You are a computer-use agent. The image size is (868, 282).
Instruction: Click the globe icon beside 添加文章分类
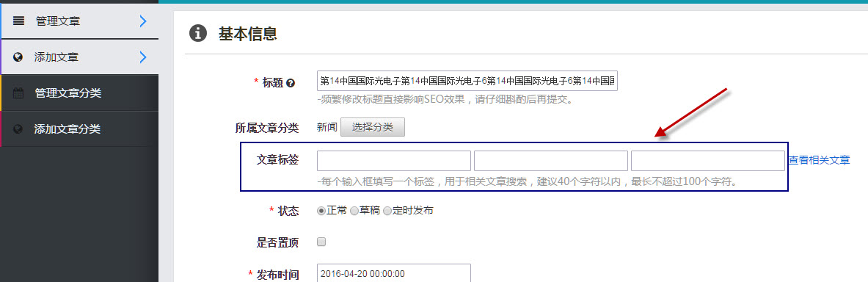(x=18, y=129)
